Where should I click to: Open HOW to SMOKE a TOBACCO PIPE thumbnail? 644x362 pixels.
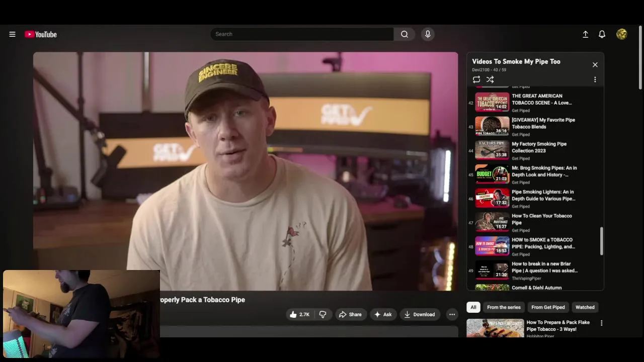click(x=492, y=246)
